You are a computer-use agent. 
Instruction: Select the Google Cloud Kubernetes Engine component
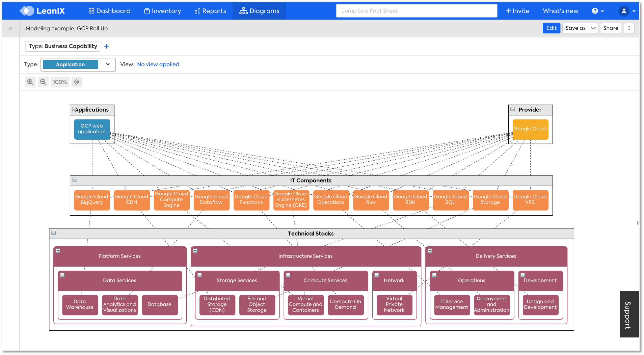click(291, 200)
